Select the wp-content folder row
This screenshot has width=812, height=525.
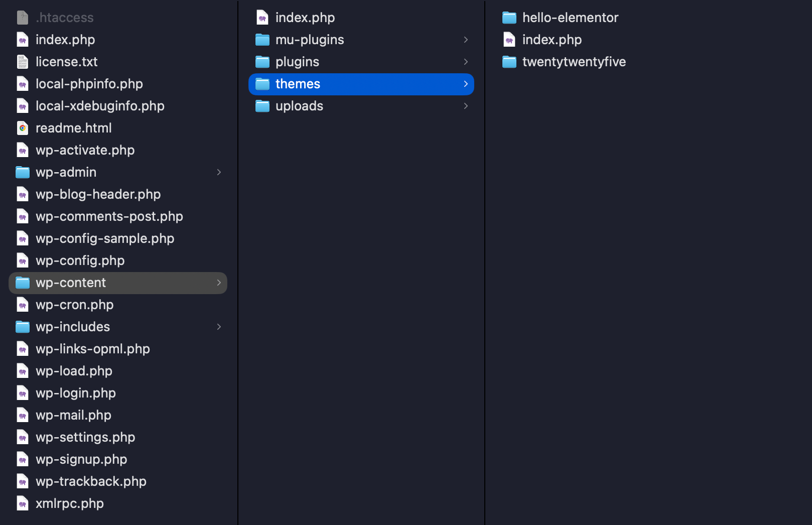pyautogui.click(x=118, y=283)
